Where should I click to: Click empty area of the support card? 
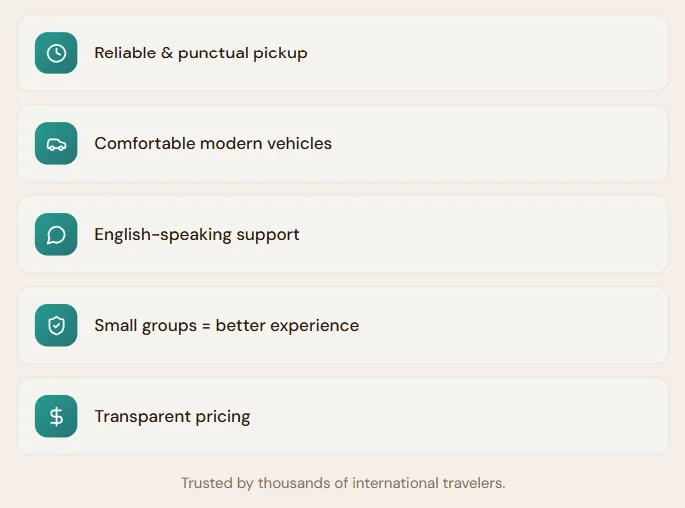pos(500,235)
